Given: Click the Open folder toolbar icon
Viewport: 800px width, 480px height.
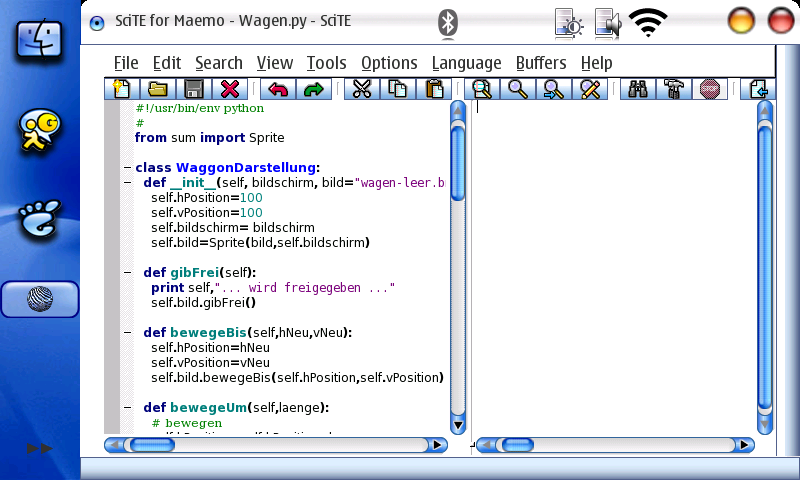Looking at the screenshot, I should [x=157, y=89].
